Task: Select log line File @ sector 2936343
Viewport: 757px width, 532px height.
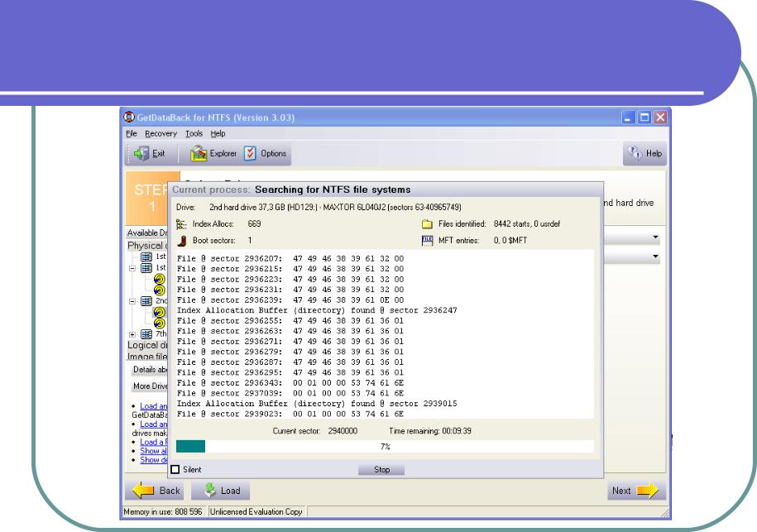Action: 290,383
